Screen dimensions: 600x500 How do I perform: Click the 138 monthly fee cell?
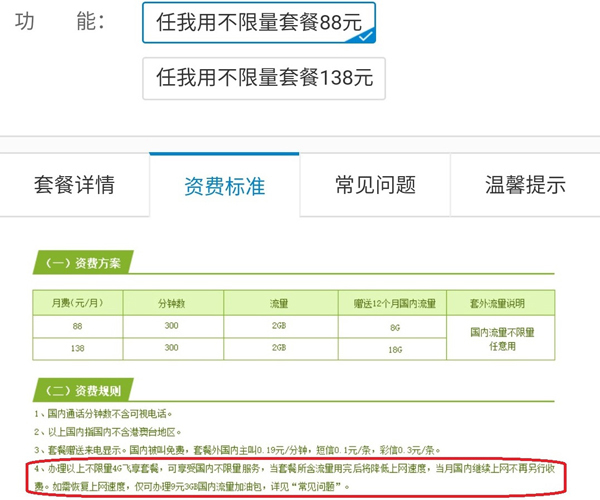[x=78, y=349]
